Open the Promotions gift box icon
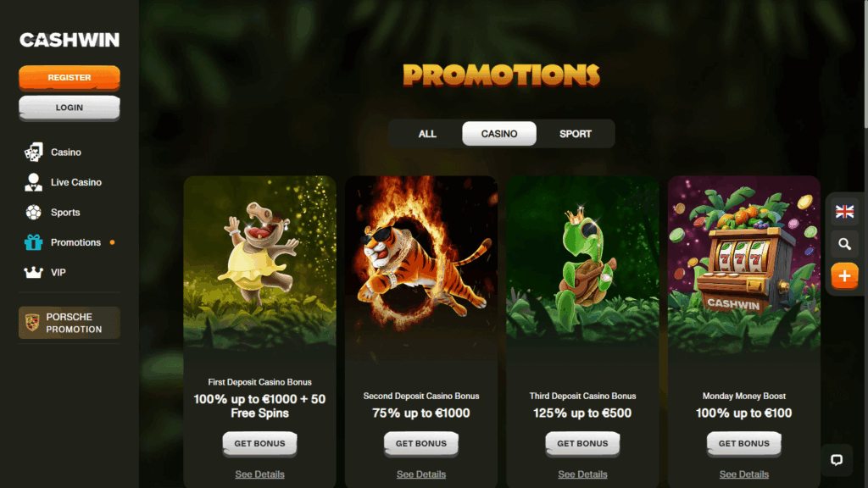868x488 pixels. [x=33, y=242]
